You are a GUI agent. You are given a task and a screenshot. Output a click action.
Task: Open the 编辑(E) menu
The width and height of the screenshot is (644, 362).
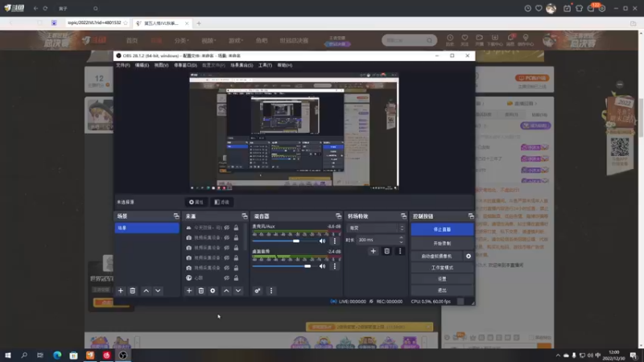142,65
